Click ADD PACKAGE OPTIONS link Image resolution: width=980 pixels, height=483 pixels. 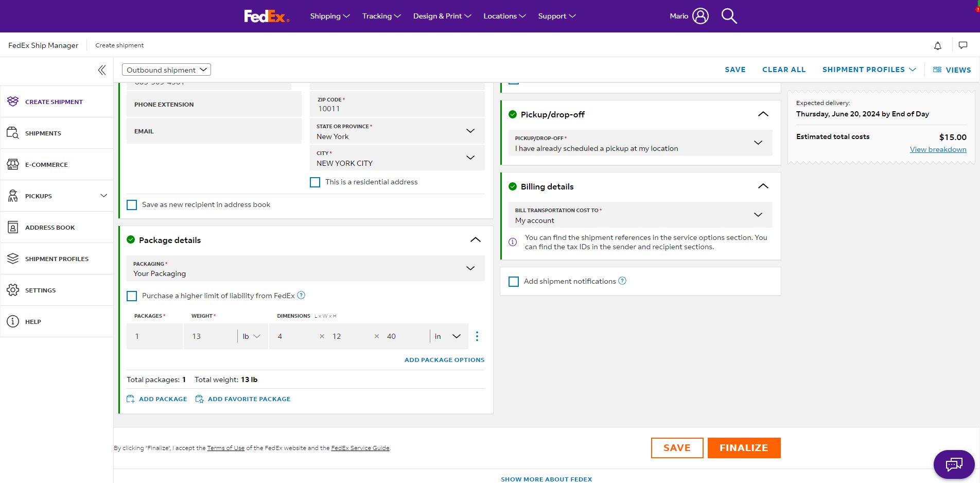pos(444,360)
